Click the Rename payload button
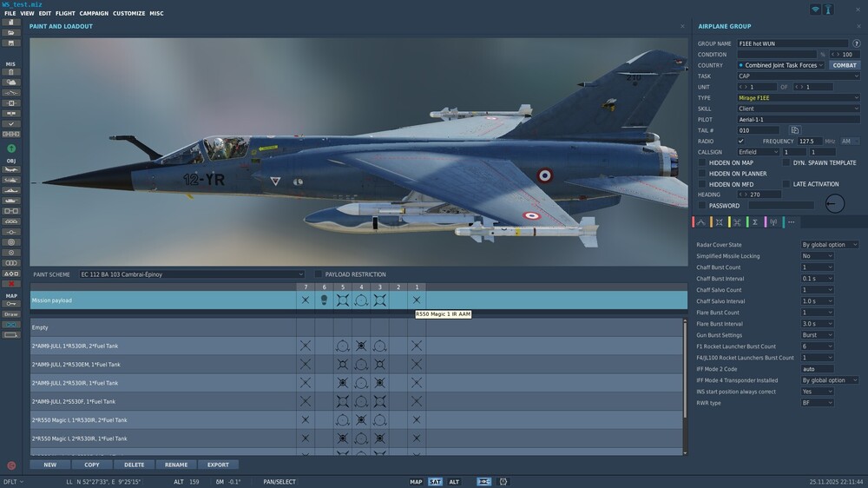Image resolution: width=868 pixels, height=488 pixels. [176, 465]
